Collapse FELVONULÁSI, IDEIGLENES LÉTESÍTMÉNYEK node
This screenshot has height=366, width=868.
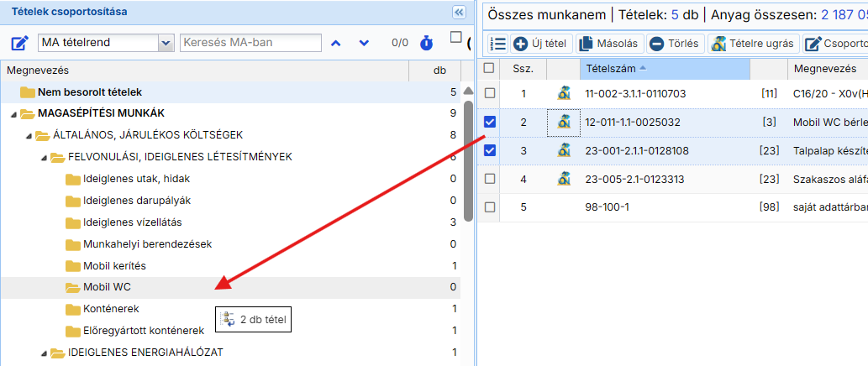tap(44, 157)
